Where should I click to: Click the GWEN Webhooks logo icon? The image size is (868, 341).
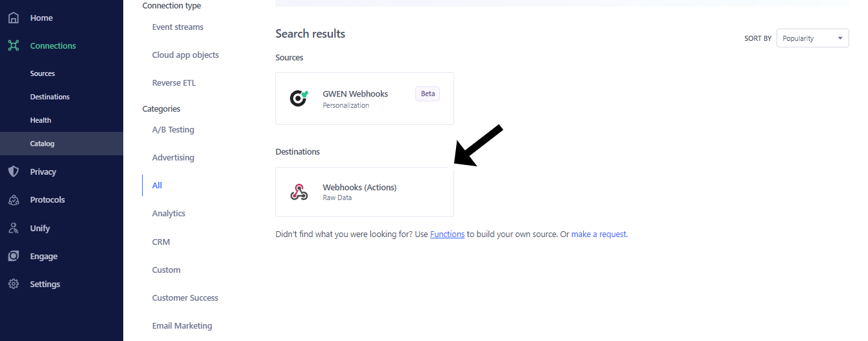click(299, 98)
